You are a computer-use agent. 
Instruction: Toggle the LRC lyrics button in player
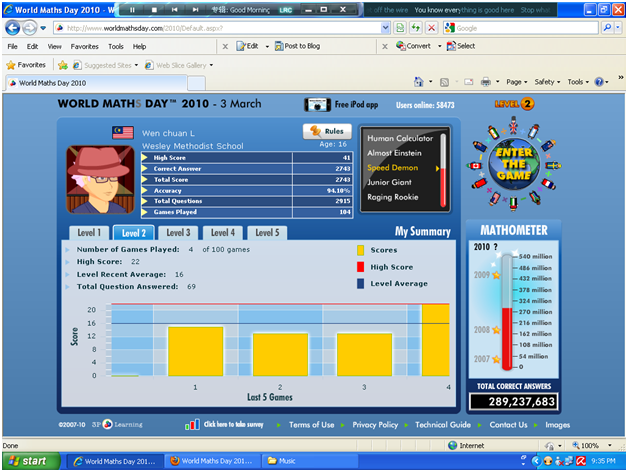(286, 10)
